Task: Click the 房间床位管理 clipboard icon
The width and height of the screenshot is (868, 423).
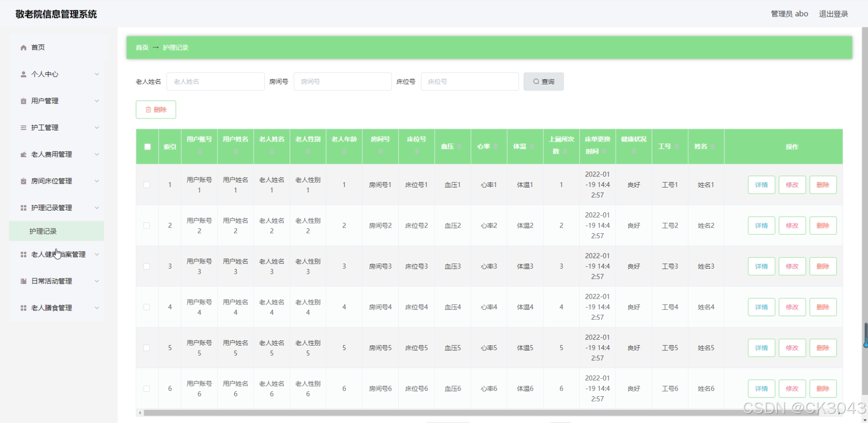Action: (23, 181)
